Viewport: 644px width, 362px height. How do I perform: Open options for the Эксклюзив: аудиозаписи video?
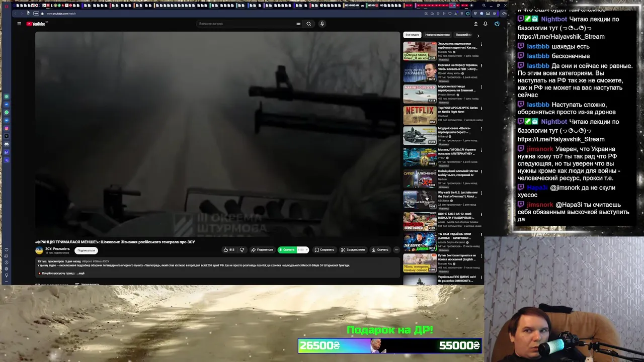pos(481,44)
